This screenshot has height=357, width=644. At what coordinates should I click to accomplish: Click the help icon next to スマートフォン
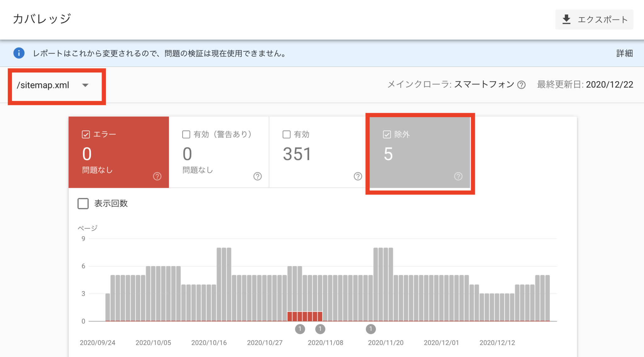(x=521, y=85)
